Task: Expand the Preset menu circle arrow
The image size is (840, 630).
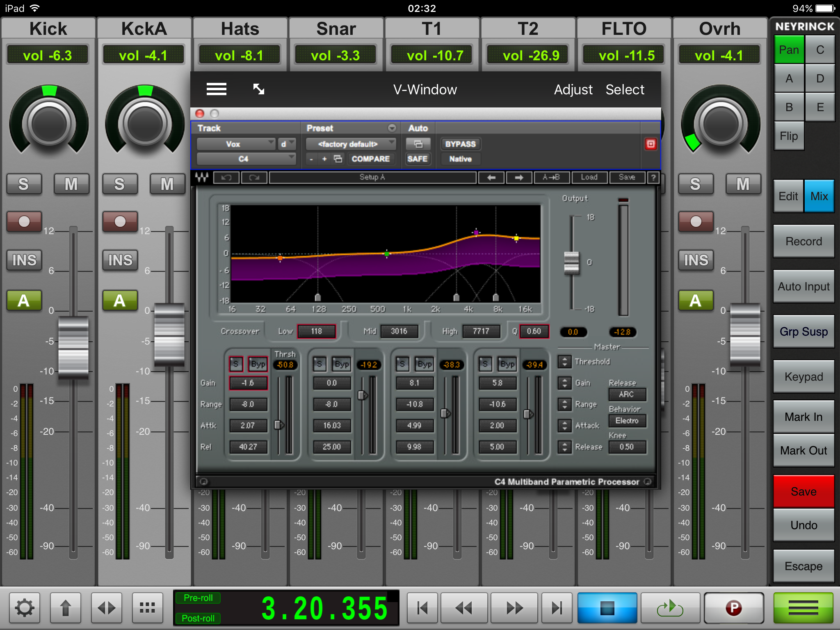Action: pos(392,128)
